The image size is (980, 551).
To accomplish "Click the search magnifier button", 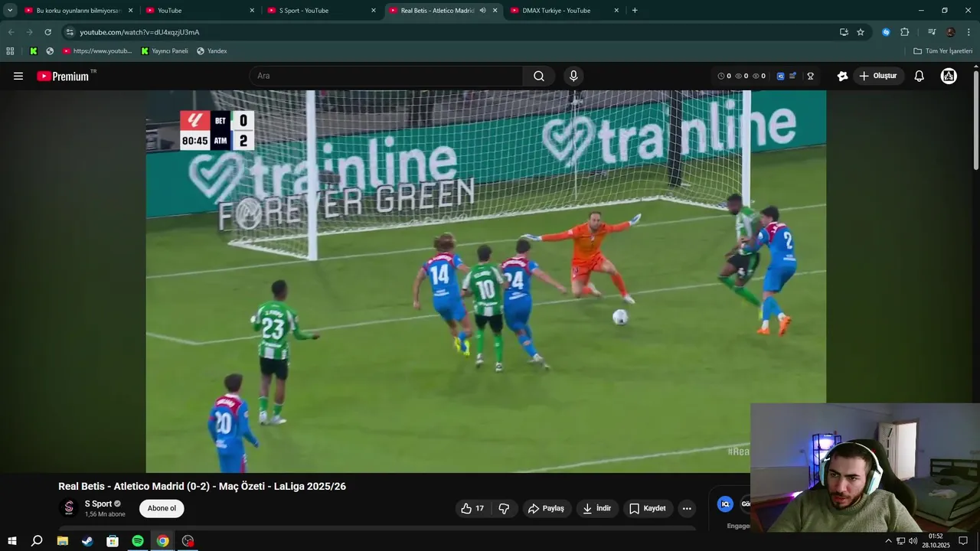I will (539, 76).
